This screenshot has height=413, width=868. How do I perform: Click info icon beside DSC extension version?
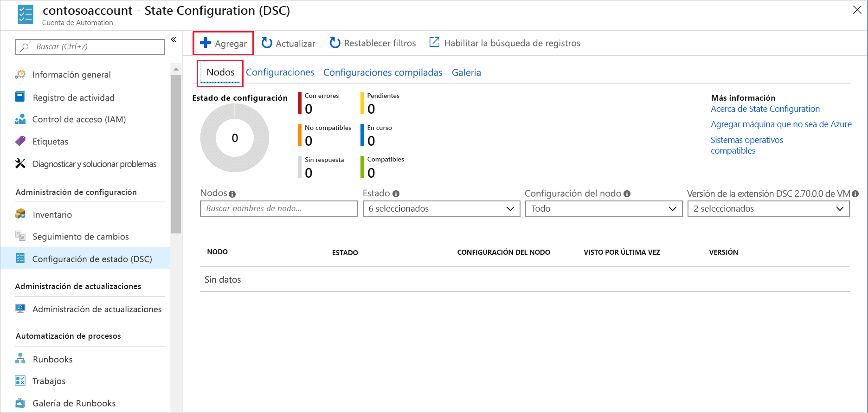(855, 194)
